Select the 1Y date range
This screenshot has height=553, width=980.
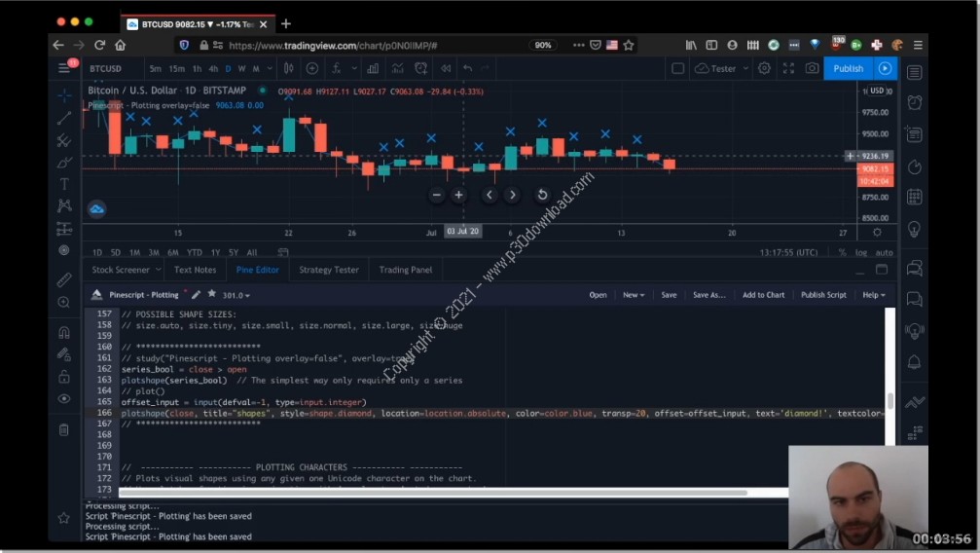[215, 253]
